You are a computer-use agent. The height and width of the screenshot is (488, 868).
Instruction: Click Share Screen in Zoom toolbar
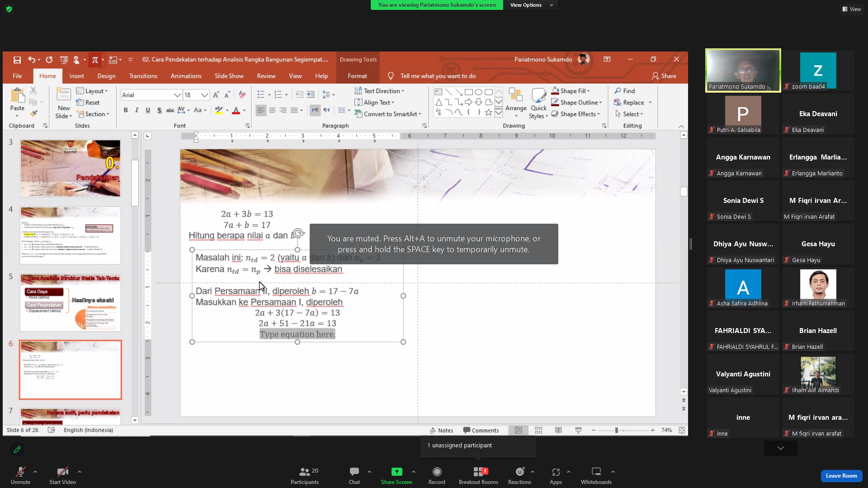396,475
